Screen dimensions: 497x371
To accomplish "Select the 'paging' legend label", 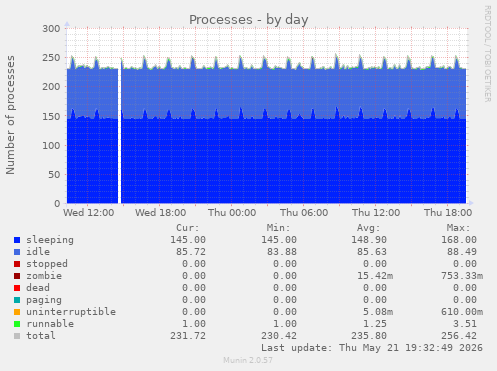I will pyautogui.click(x=44, y=300).
